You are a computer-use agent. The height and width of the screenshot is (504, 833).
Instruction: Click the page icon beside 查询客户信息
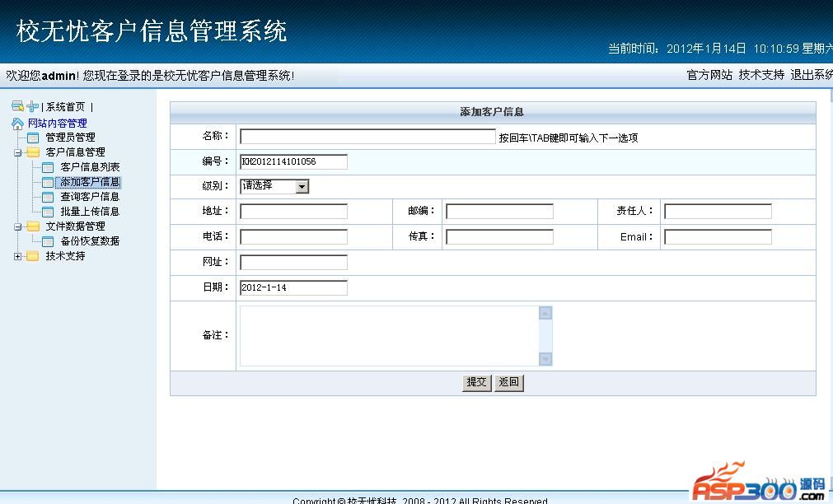tap(48, 197)
